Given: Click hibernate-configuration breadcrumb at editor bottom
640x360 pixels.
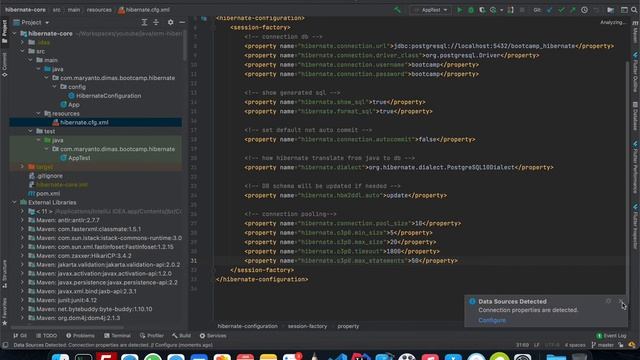Looking at the screenshot, I should click(247, 326).
